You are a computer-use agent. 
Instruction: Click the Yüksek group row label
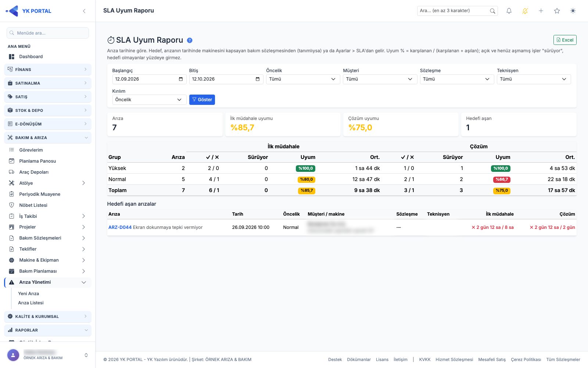pyautogui.click(x=117, y=168)
